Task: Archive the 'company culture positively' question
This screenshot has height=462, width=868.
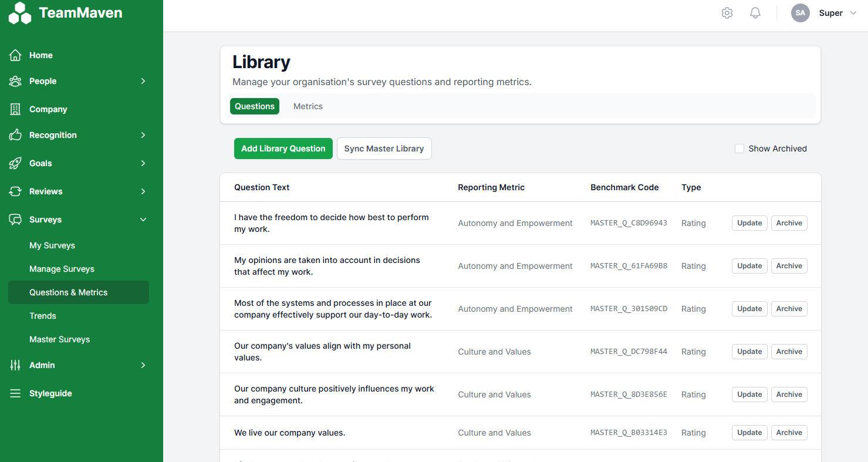Action: 789,394
